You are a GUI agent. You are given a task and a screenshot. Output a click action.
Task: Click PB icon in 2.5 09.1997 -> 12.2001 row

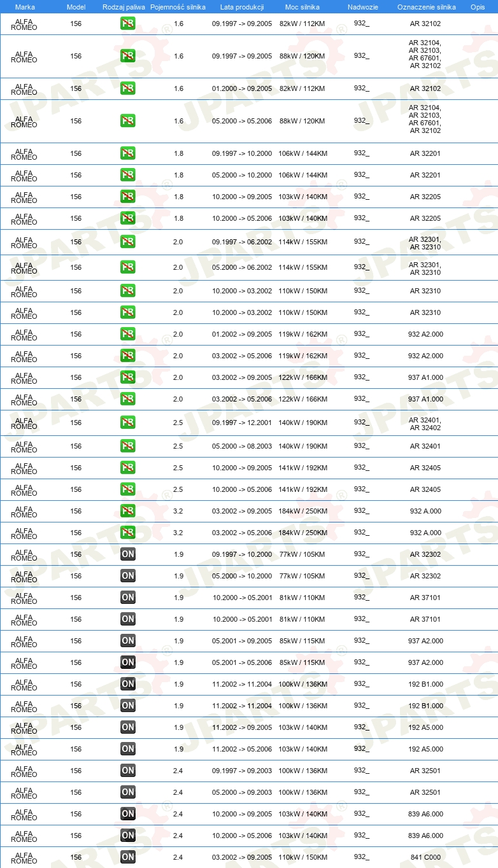[128, 423]
